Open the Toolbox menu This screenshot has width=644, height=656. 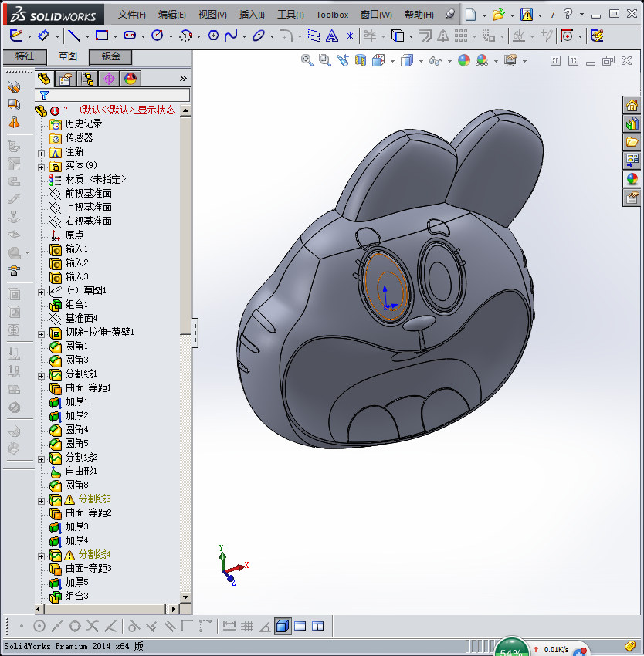click(x=332, y=15)
